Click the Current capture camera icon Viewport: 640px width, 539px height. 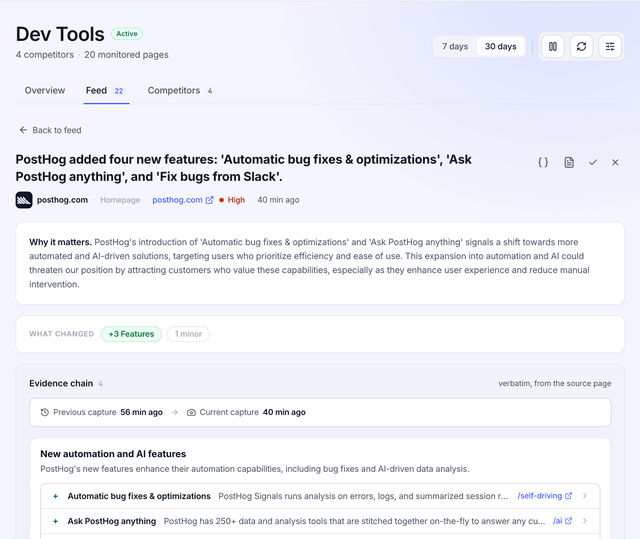[191, 413]
